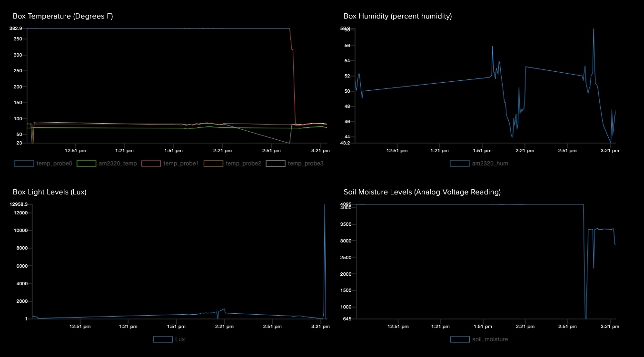Image resolution: width=644 pixels, height=357 pixels.
Task: Click the Box Temperature (Degrees F) title
Action: tap(62, 16)
